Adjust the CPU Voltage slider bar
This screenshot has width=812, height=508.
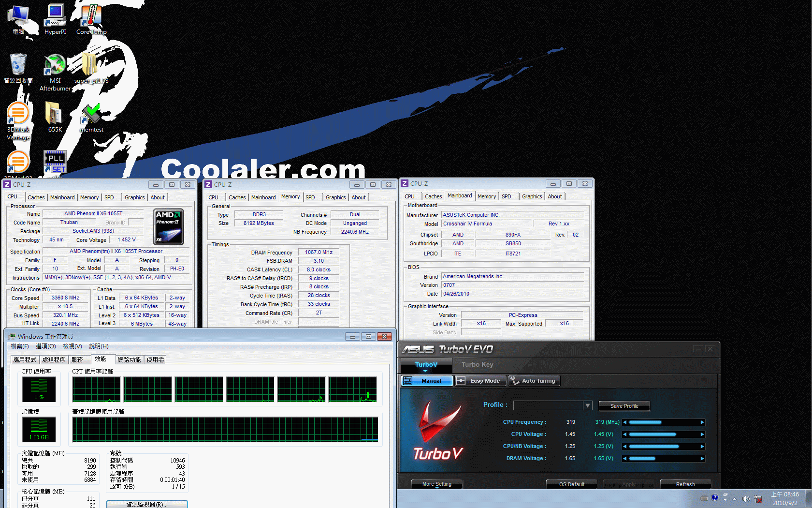click(x=664, y=434)
